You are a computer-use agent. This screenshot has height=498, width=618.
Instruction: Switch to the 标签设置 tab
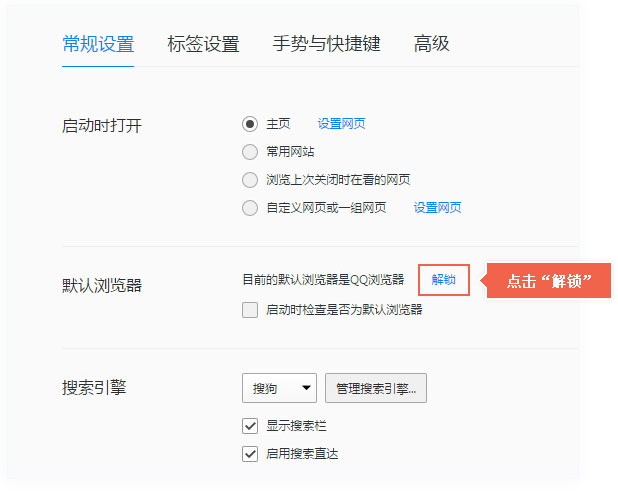tap(203, 44)
